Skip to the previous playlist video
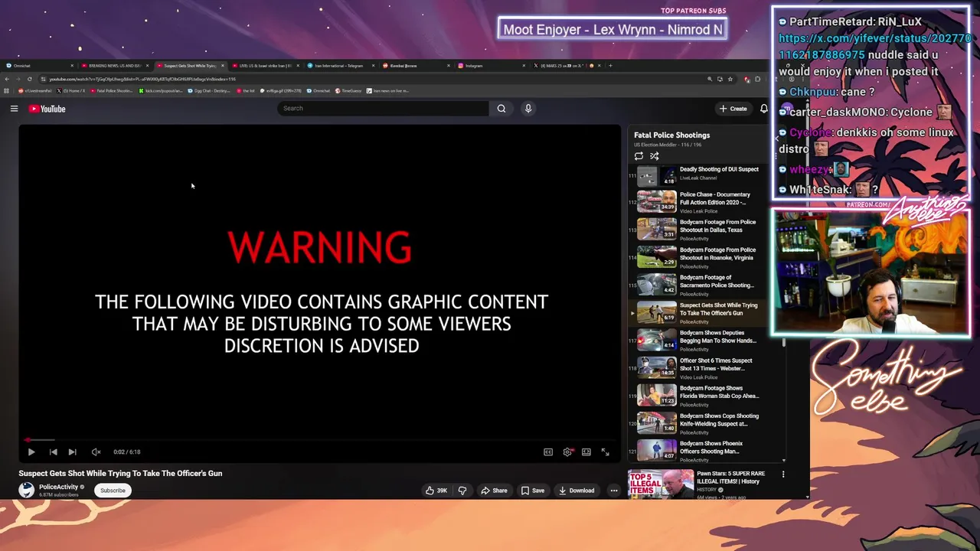Screen dimensions: 980x551 click(x=53, y=452)
